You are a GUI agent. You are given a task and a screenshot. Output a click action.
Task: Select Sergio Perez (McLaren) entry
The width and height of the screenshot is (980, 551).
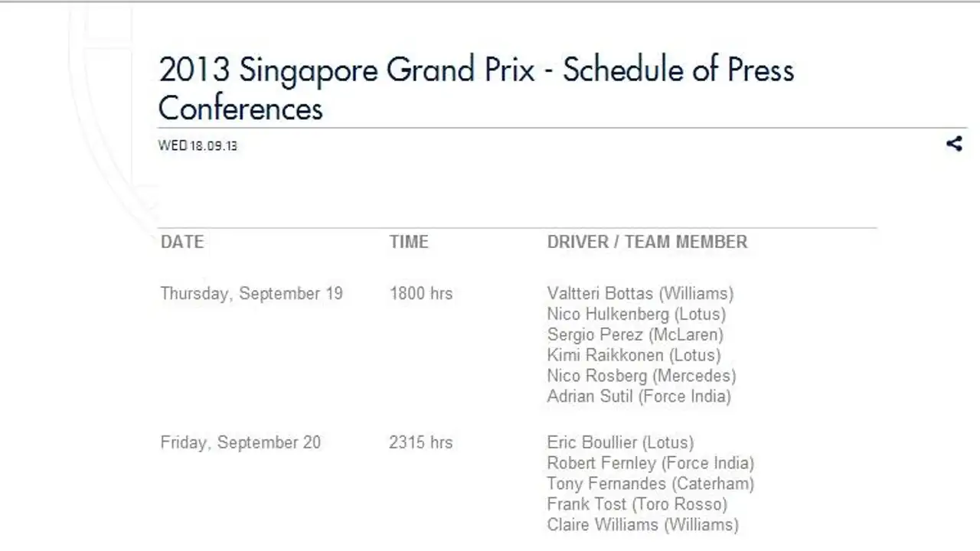635,335
